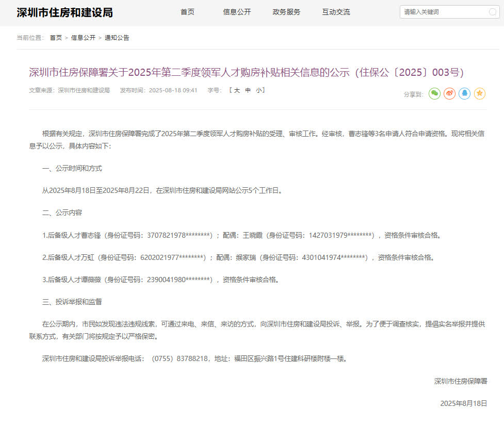This screenshot has width=504, height=425.
Task: Click ID number 1427031979********
Action: [x=340, y=235]
